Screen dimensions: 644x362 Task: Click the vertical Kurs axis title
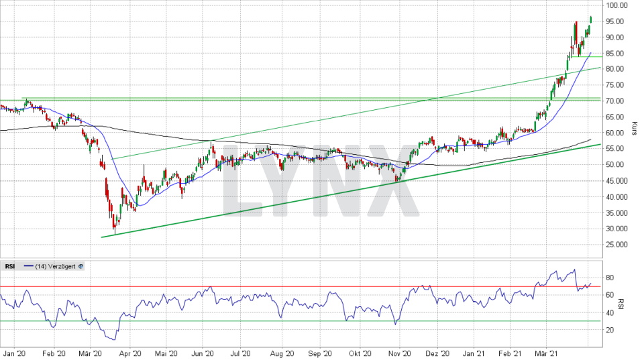[635, 129]
